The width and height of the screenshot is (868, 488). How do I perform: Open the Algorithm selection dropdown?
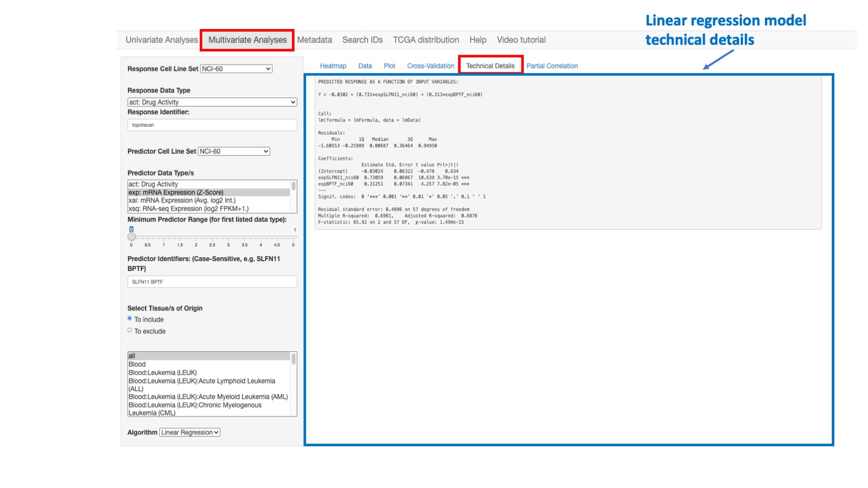coord(189,432)
